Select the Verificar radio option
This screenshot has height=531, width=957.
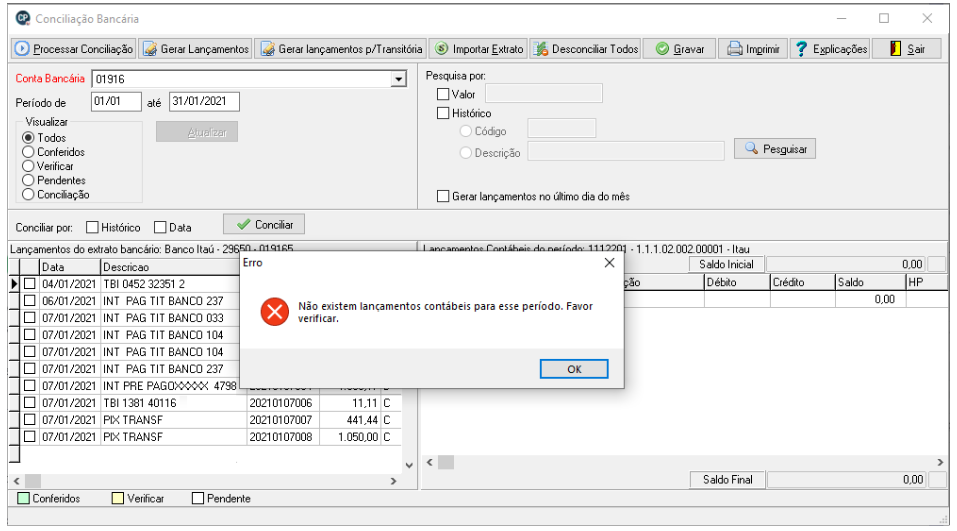[x=28, y=166]
